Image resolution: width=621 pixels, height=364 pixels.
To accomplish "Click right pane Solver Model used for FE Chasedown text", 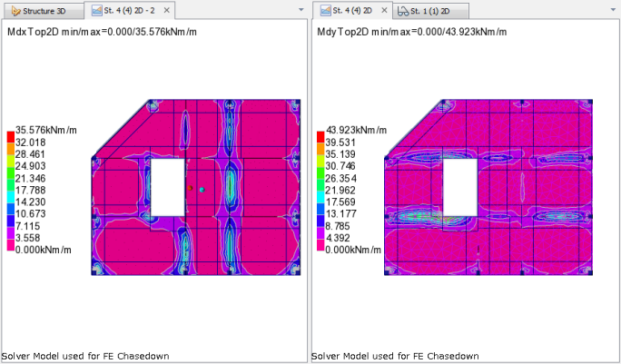I will 396,356.
